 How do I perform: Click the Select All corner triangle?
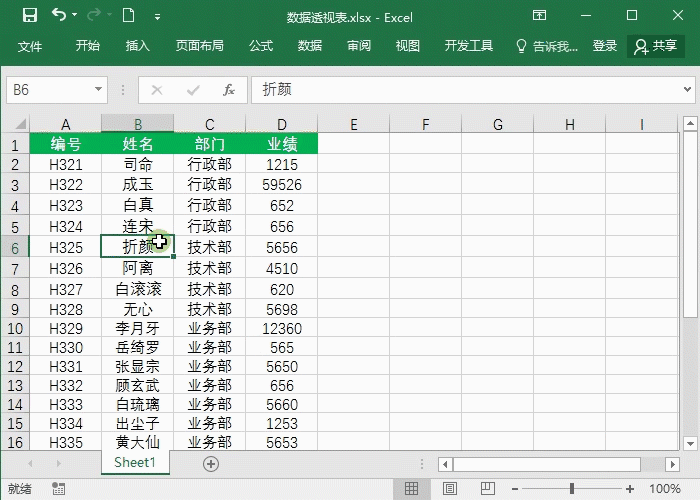[x=20, y=124]
